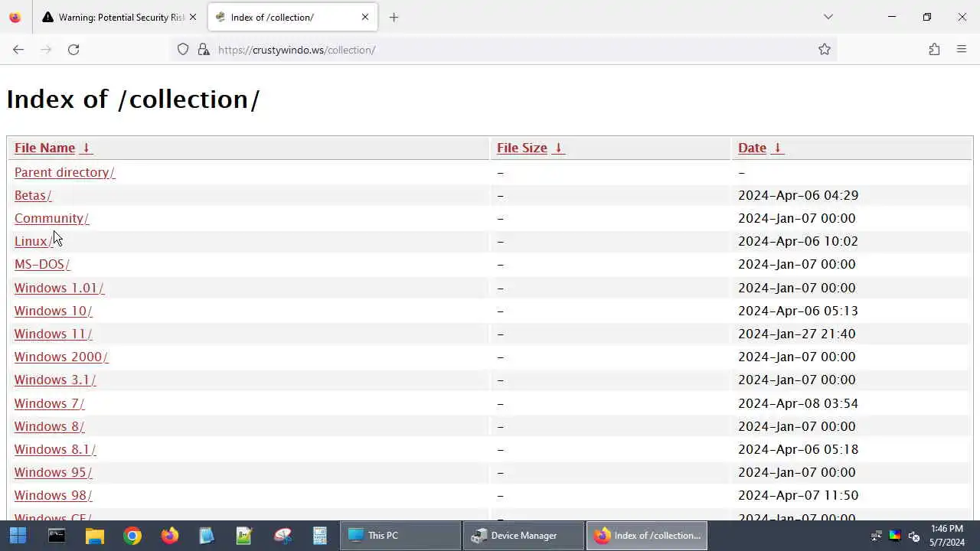Launch terminal from the taskbar
This screenshot has width=980, height=551.
pyautogui.click(x=57, y=536)
